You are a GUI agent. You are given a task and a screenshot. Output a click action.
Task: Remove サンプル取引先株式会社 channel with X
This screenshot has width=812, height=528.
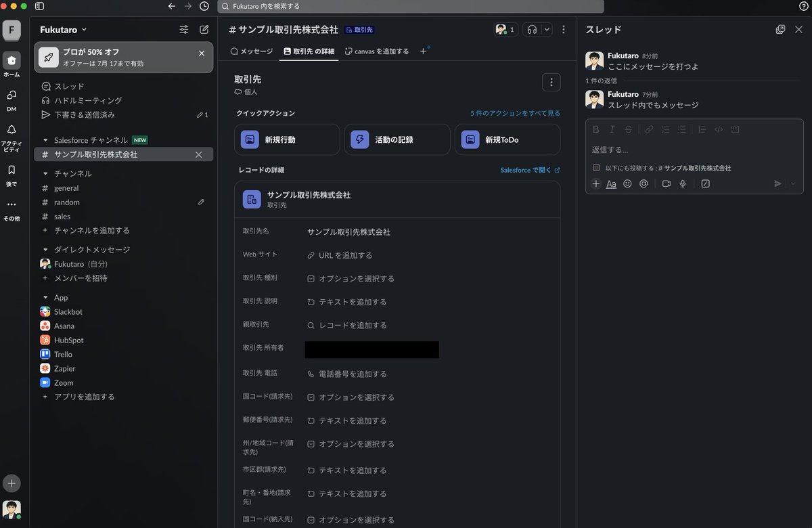198,154
